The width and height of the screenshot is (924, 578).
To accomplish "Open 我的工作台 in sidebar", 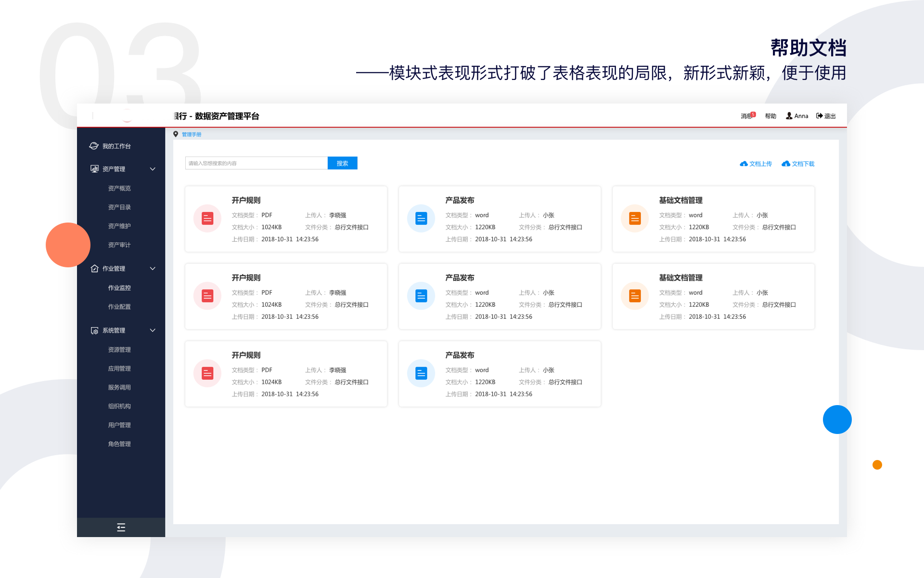I will [116, 146].
